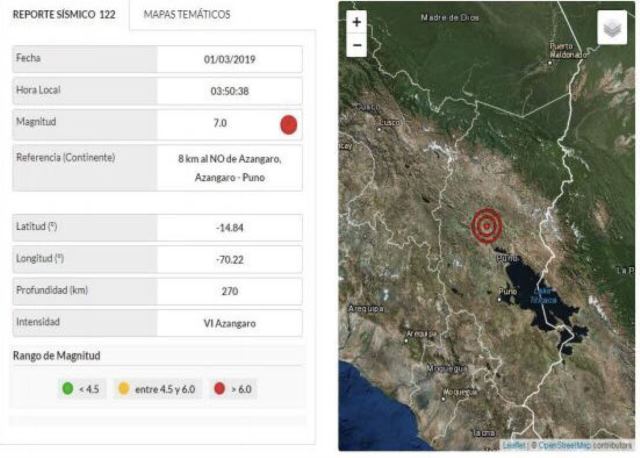
Task: Click the Latitud value -14.84
Action: [229, 227]
